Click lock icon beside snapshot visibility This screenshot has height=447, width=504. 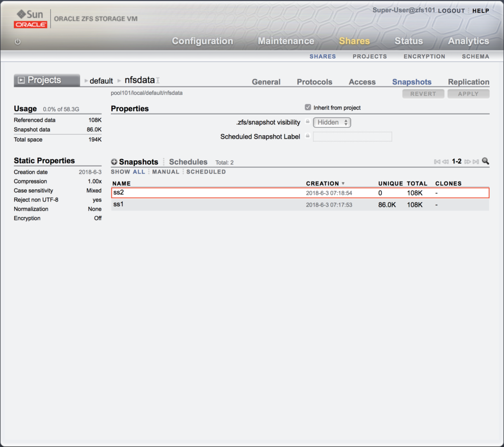tap(308, 121)
